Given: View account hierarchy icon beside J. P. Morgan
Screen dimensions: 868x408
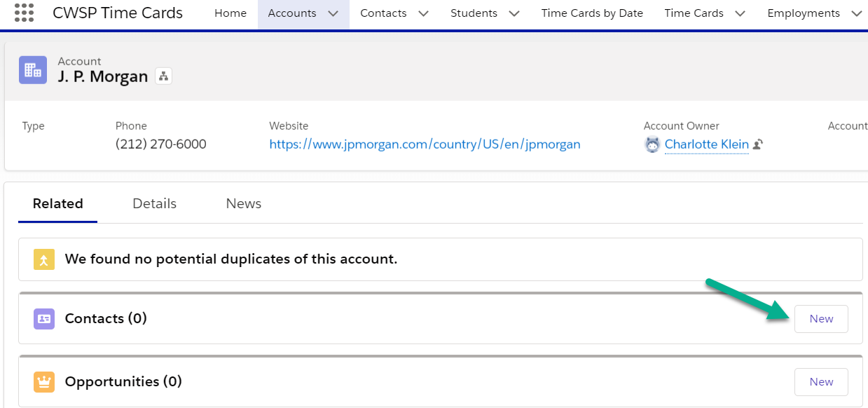Looking at the screenshot, I should pyautogui.click(x=164, y=76).
